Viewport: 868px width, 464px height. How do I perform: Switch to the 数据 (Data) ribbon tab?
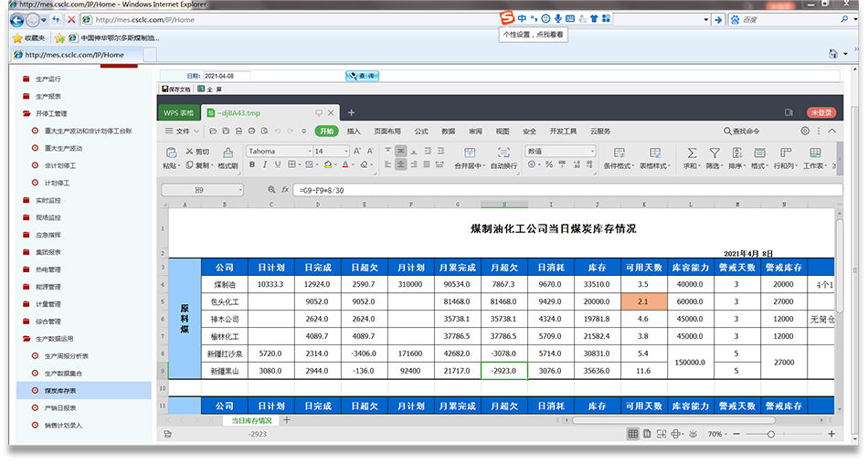tap(449, 132)
